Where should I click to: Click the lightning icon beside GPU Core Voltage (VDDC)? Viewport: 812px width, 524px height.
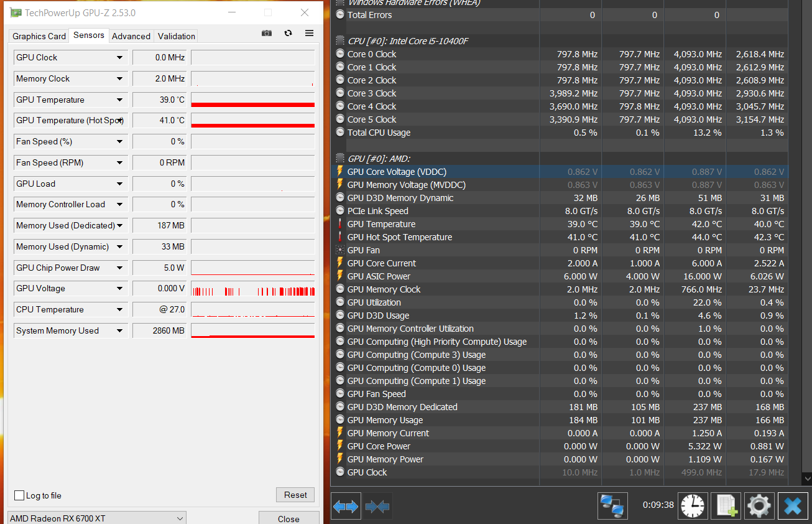(340, 172)
